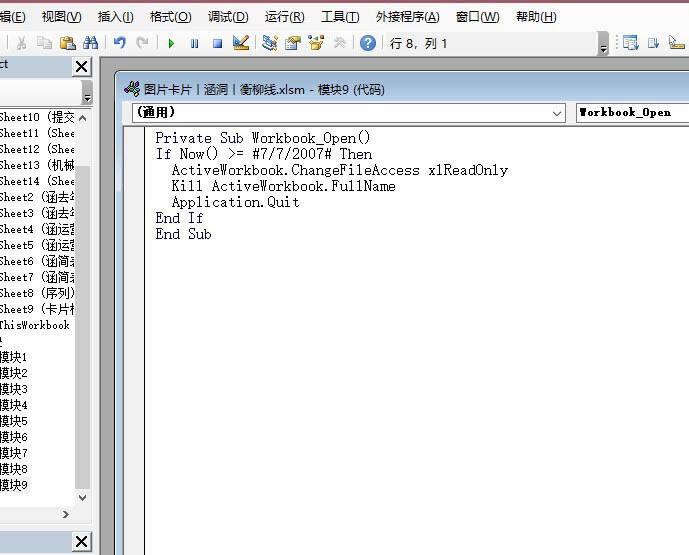Viewport: 689px width, 555px height.
Task: Open the Project Explorer icon
Action: tap(269, 43)
